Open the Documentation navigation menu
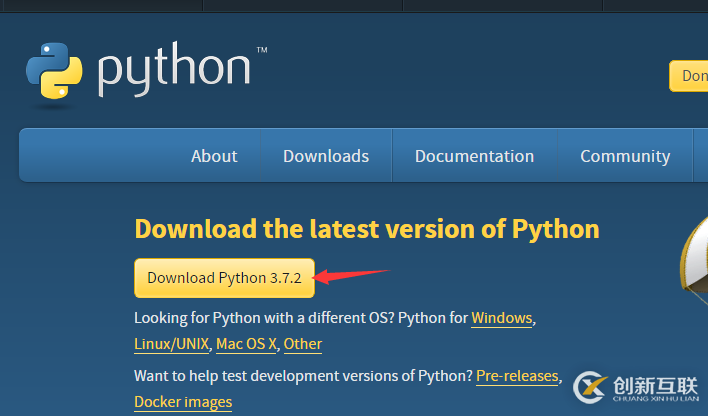Image resolution: width=708 pixels, height=416 pixels. (474, 156)
